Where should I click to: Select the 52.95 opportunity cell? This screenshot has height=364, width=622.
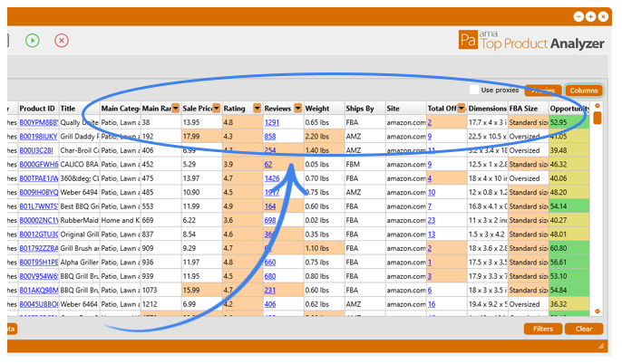569,122
